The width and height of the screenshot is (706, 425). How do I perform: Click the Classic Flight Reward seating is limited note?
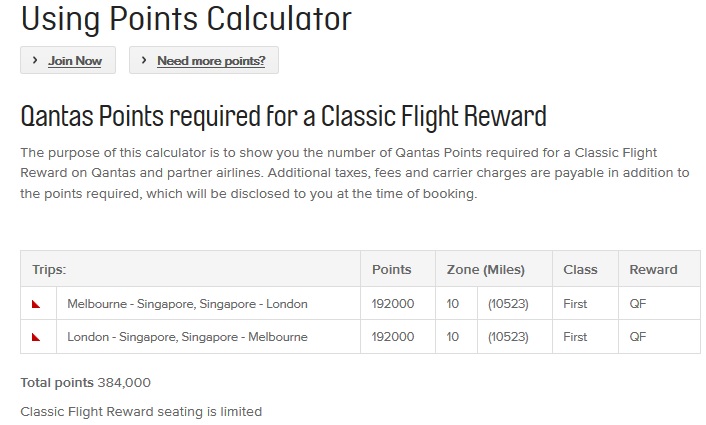point(141,411)
